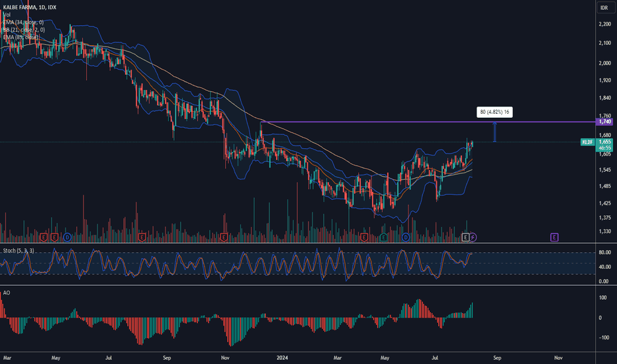This screenshot has height=364, width=617.
Task: Select the BB (21, close, 2, 0) legend
Action: pos(24,30)
